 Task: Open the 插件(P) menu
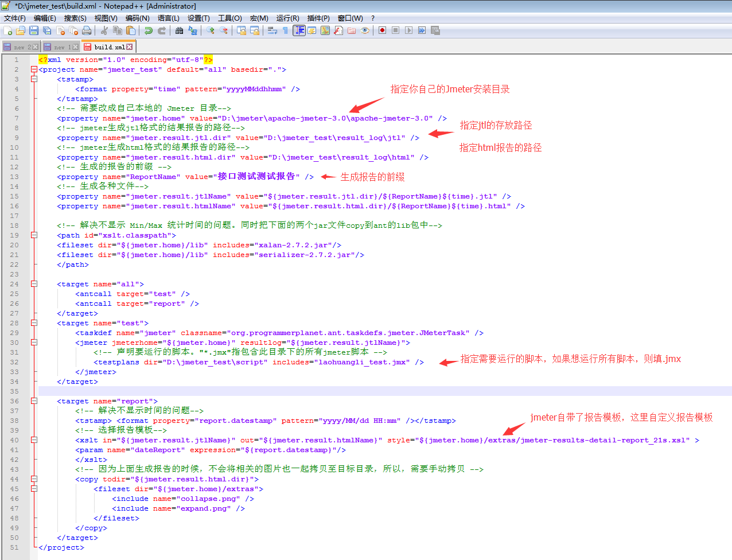318,18
